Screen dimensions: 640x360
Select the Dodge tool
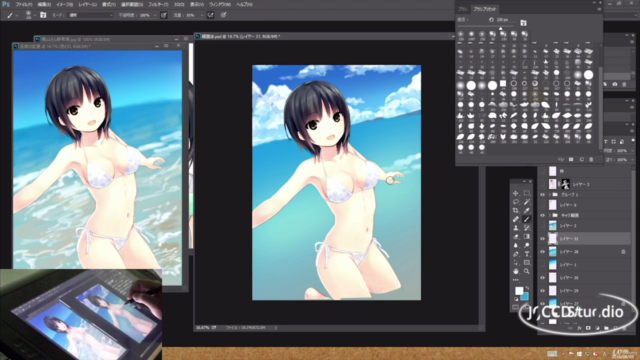coord(527,245)
